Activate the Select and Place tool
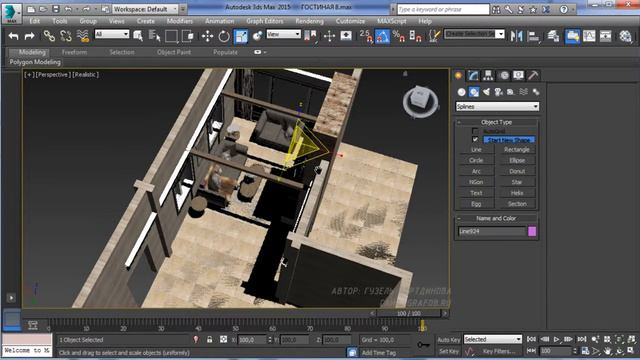Screen dimensions: 640x360 (x=257, y=36)
